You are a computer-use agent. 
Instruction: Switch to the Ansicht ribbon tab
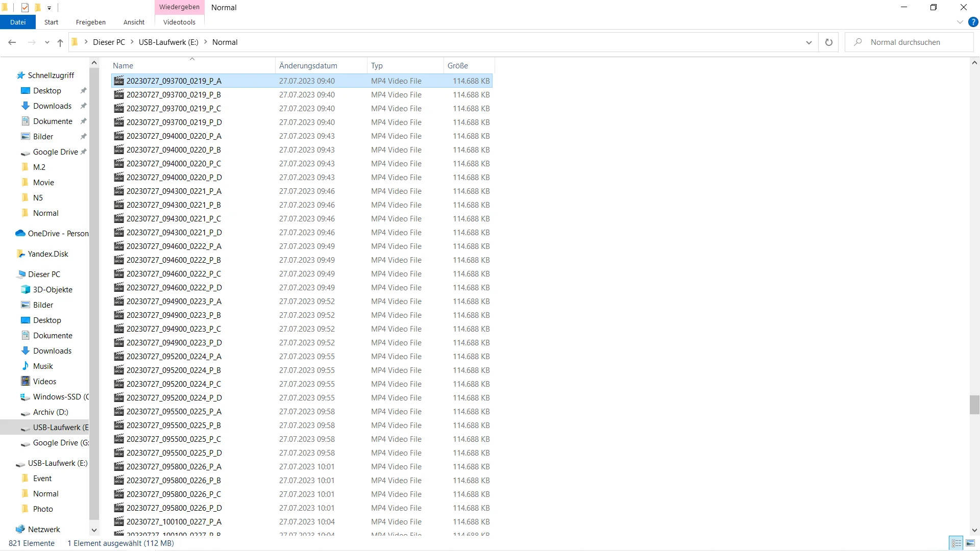pyautogui.click(x=134, y=22)
